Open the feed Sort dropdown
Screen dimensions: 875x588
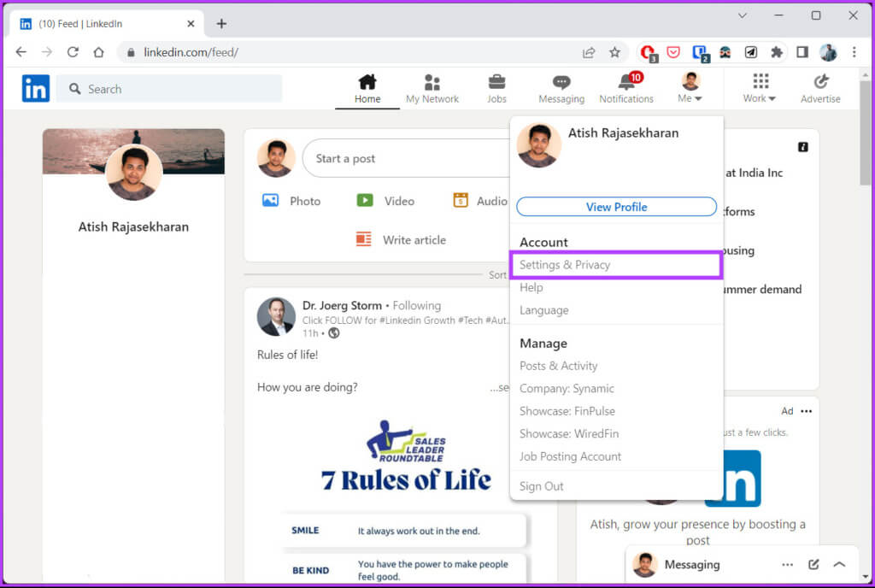coord(497,274)
